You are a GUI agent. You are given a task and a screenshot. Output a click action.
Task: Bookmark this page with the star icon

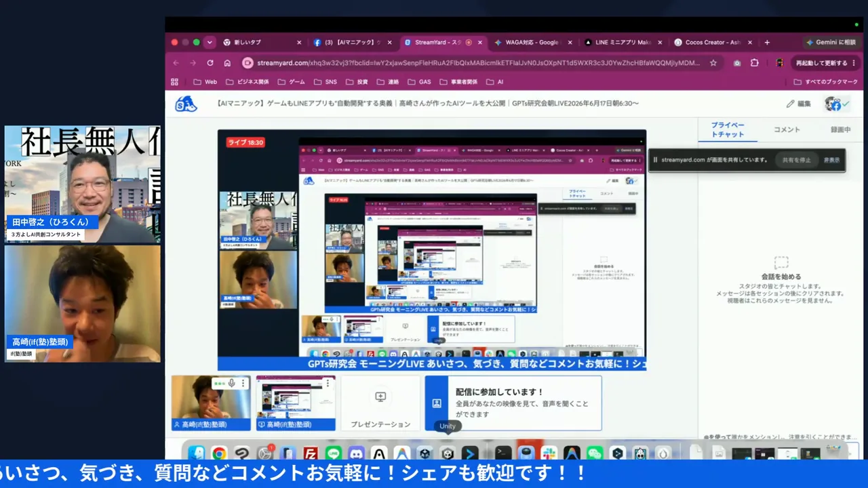pos(713,63)
